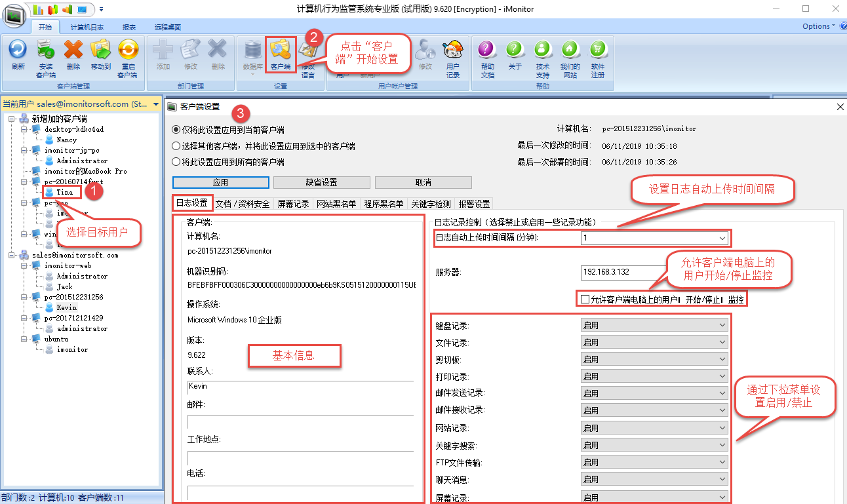Click the 安装客户端 install client icon
Screen dimensions: 847x504
(45, 51)
